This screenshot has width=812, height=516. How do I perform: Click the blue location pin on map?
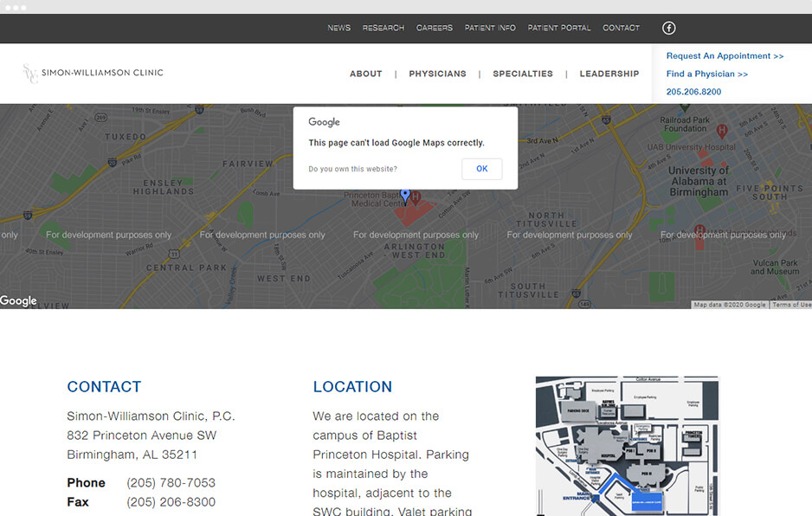pyautogui.click(x=405, y=196)
